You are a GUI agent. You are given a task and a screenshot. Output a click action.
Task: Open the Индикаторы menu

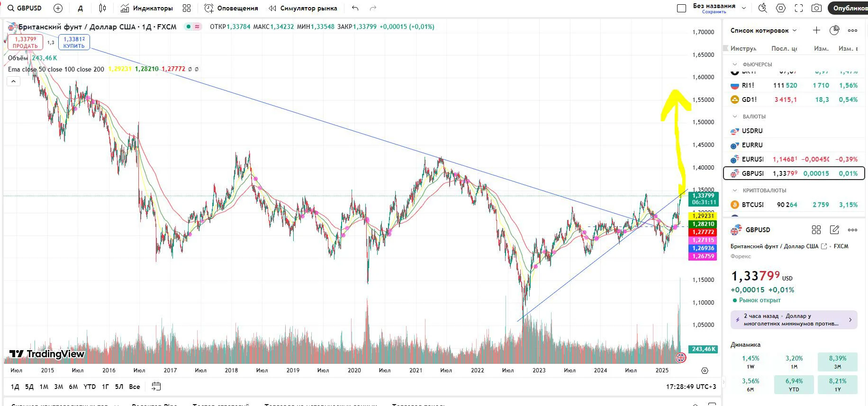point(146,8)
